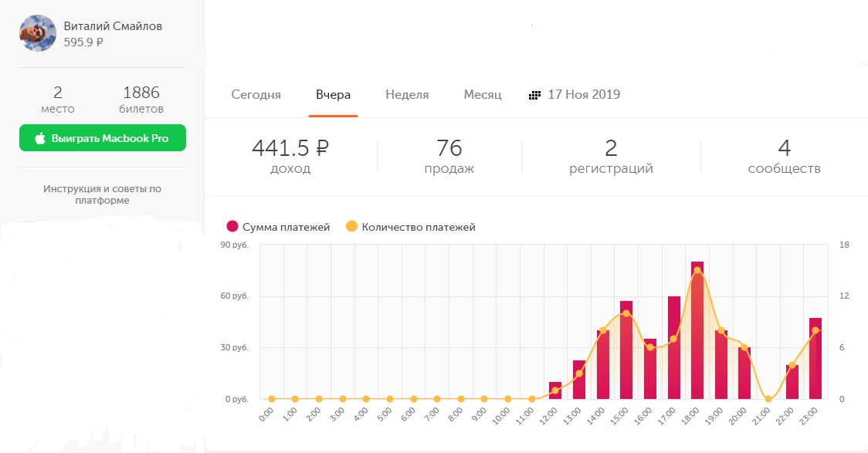Click the yellow line point at 15:00

(x=626, y=313)
